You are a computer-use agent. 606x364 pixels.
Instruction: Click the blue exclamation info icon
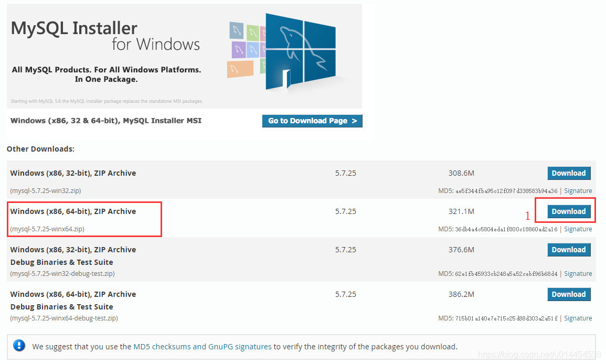[19, 346]
